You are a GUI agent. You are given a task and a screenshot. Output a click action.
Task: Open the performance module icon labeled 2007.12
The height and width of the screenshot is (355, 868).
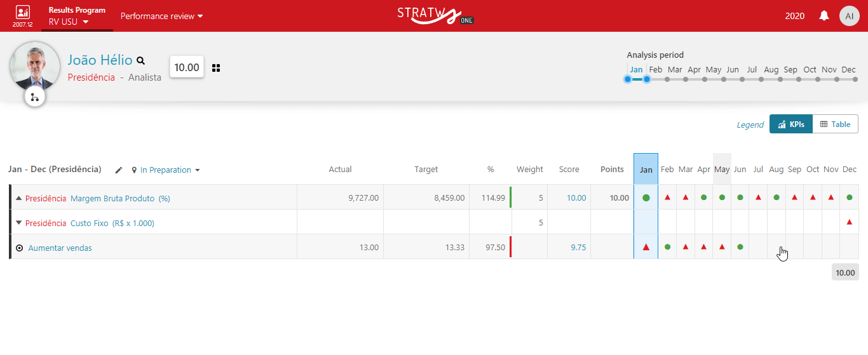(x=22, y=16)
